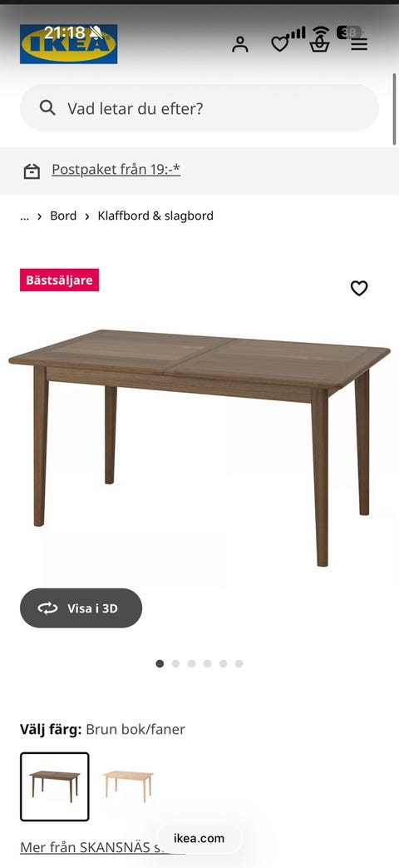Select the second image carousel dot
Screen dimensions: 399x868
(175, 664)
